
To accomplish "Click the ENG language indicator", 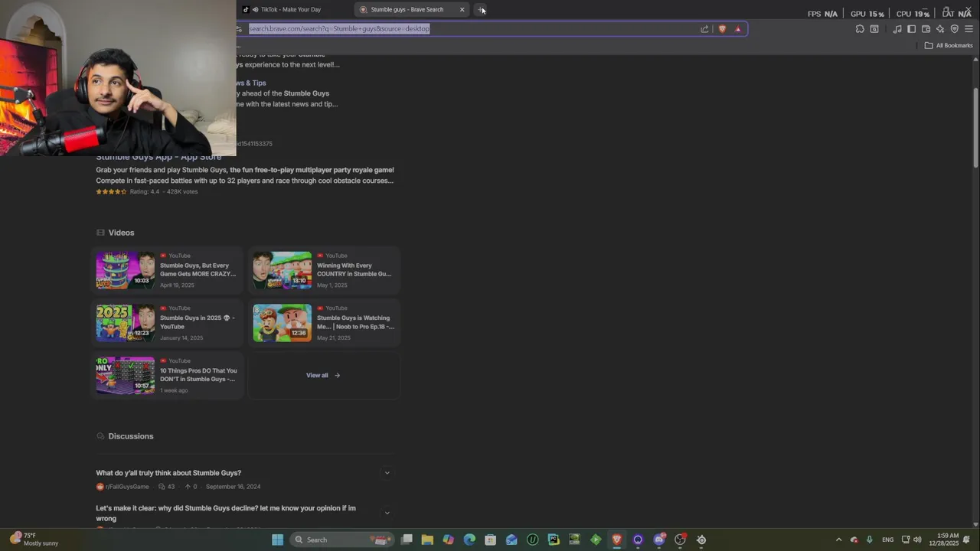I will pos(887,540).
